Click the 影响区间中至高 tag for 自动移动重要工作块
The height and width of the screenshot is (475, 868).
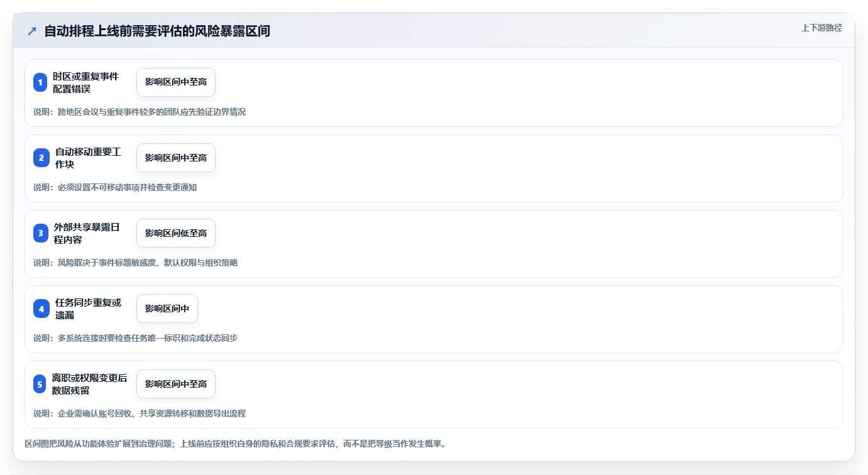click(176, 158)
